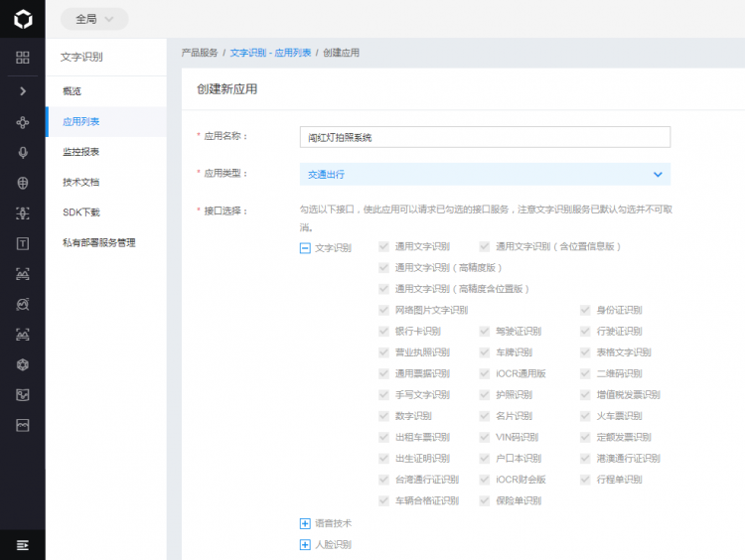
Task: Toggle the iOCR财会版 checkbox
Action: (485, 480)
